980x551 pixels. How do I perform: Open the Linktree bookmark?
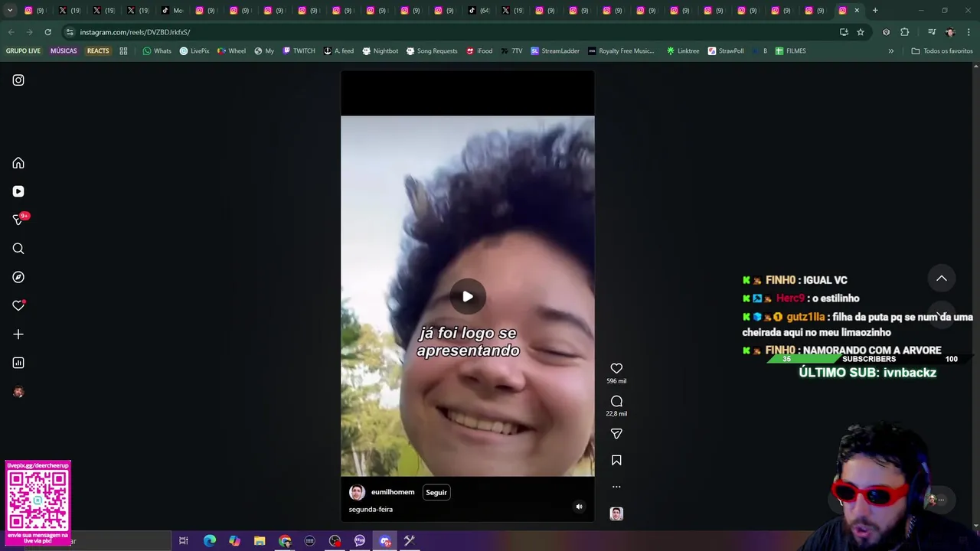pyautogui.click(x=682, y=51)
